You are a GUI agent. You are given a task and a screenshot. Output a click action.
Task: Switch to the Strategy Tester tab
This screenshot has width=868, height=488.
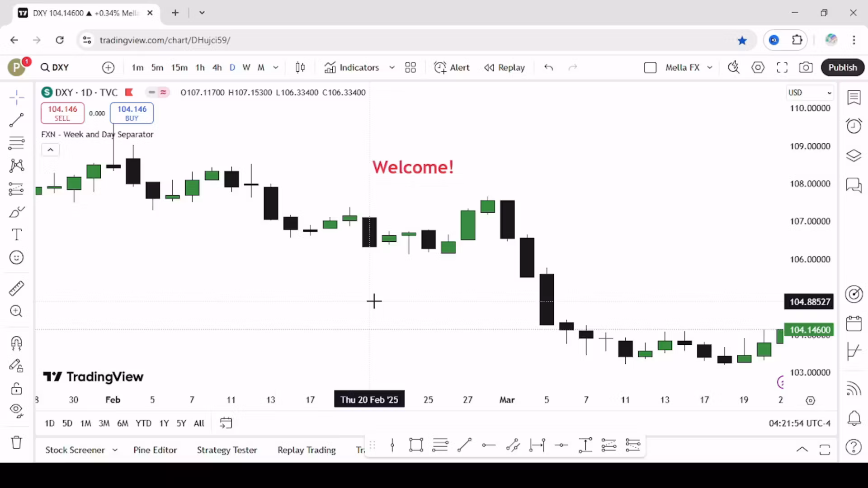tap(227, 450)
